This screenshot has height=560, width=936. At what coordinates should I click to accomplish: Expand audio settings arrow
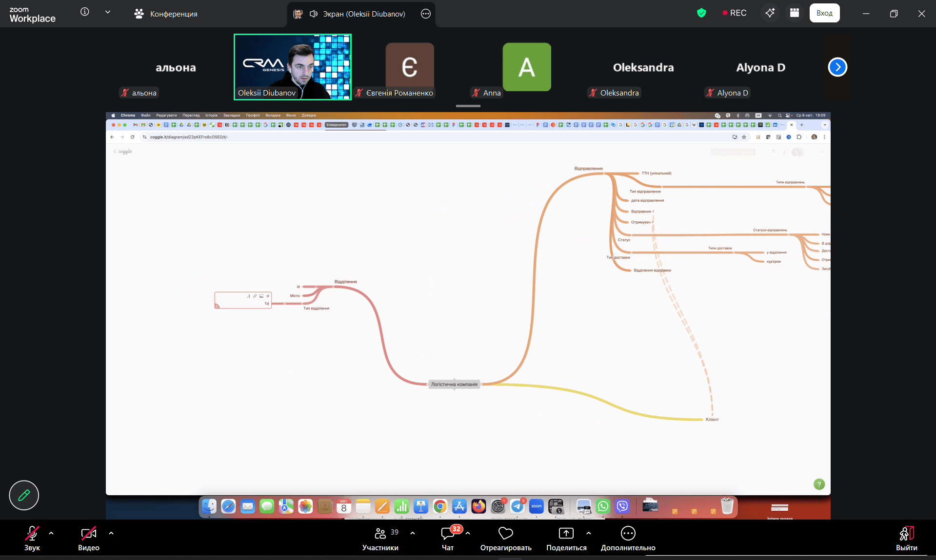pyautogui.click(x=51, y=533)
